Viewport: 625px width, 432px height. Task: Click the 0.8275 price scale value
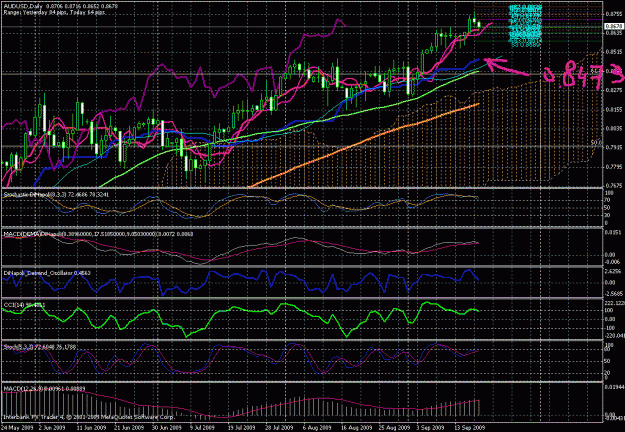(614, 90)
